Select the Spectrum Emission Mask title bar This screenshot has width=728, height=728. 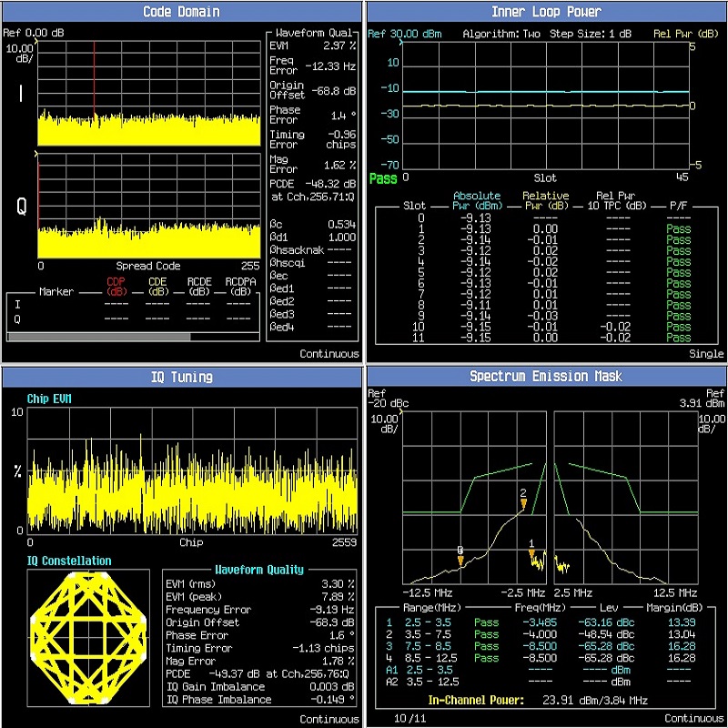(x=545, y=376)
